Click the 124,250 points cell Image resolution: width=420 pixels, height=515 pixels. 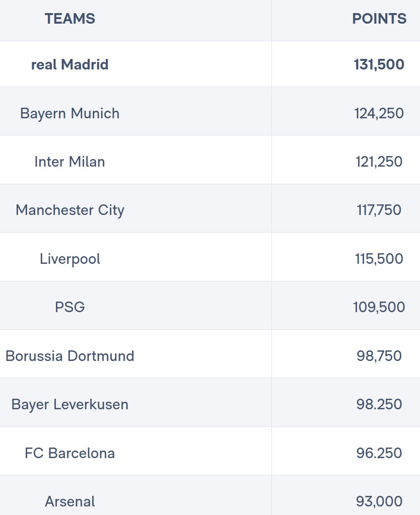379,113
